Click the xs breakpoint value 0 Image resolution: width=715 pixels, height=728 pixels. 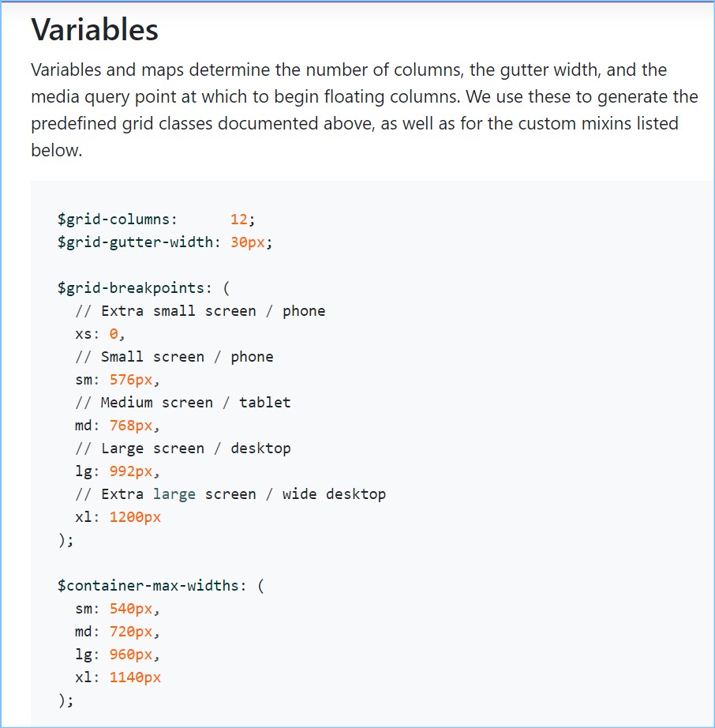click(x=114, y=334)
